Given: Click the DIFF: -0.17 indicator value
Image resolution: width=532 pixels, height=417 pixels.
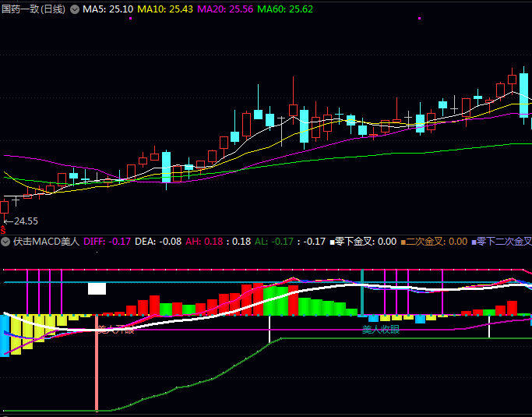Looking at the screenshot, I should pyautogui.click(x=107, y=242).
